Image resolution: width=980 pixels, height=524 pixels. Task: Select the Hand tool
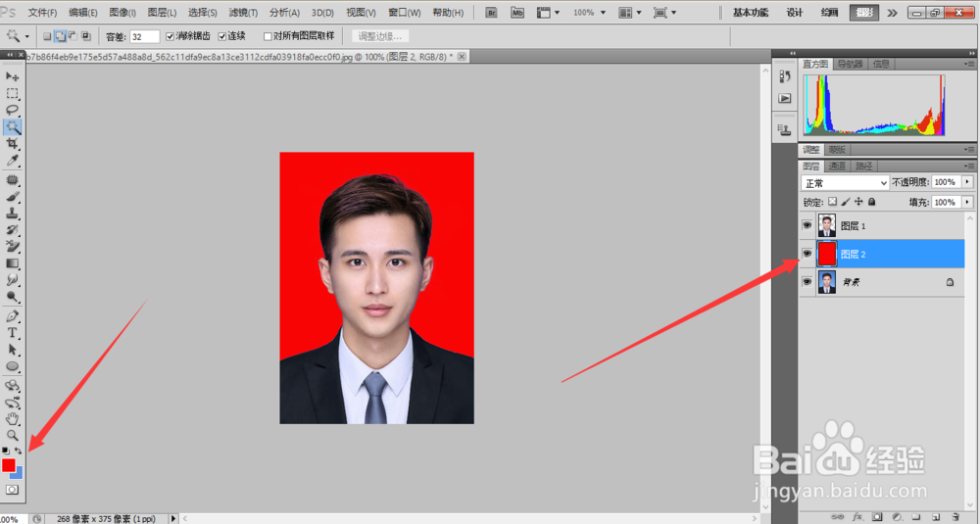coord(12,418)
